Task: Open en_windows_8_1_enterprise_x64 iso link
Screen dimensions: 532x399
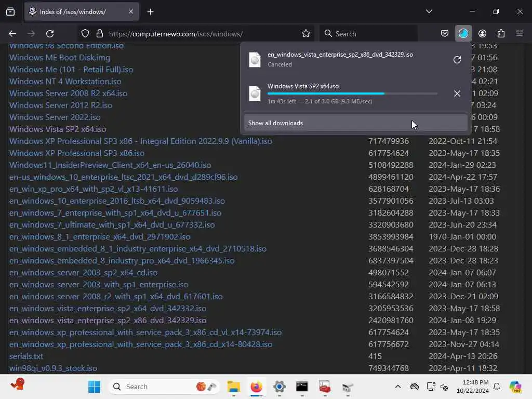Action: click(100, 237)
